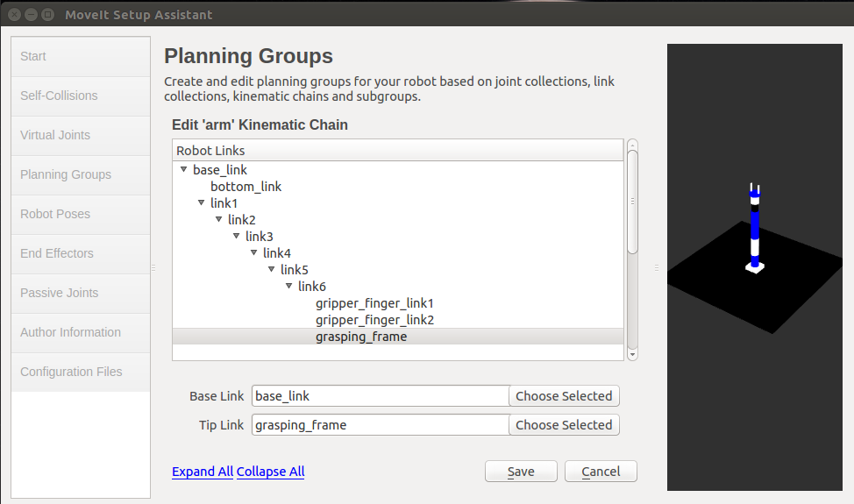This screenshot has width=854, height=504.
Task: Collapse the link6 tree node
Action: [x=288, y=287]
